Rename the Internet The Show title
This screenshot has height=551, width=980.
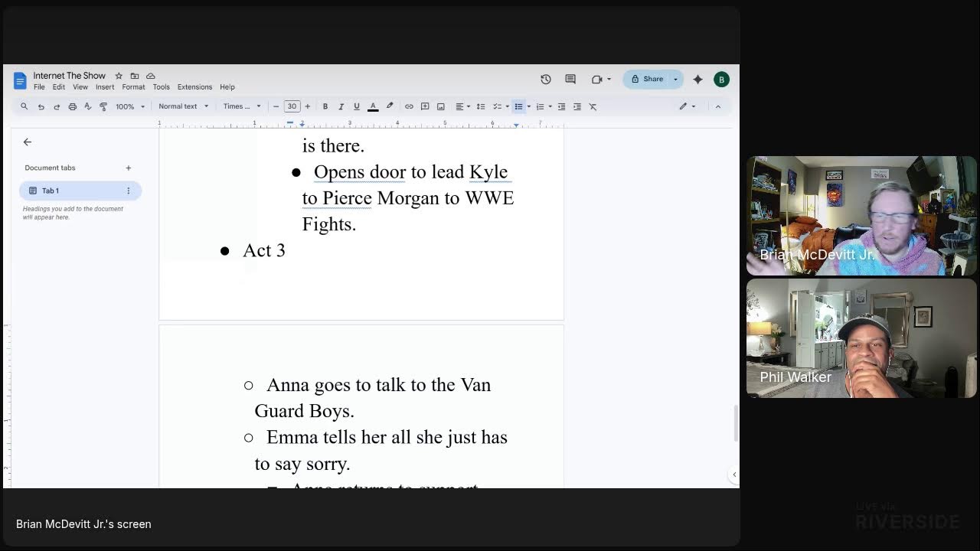coord(70,76)
